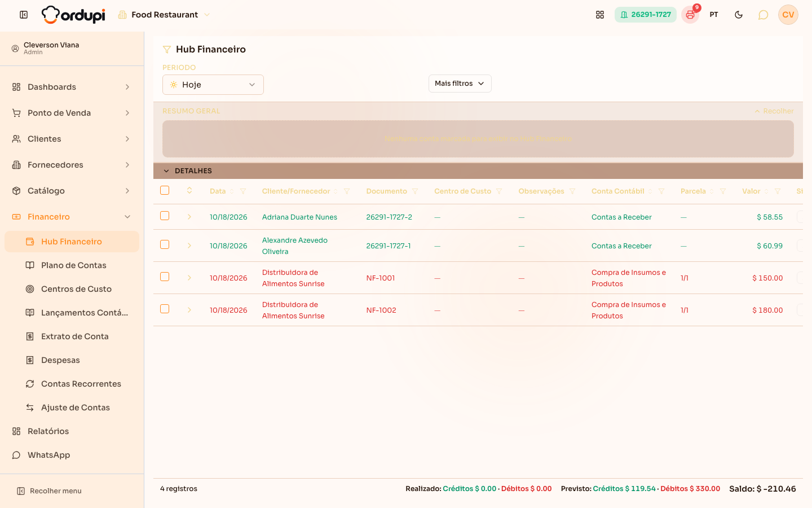
Task: Filter the Data column
Action: (243, 191)
